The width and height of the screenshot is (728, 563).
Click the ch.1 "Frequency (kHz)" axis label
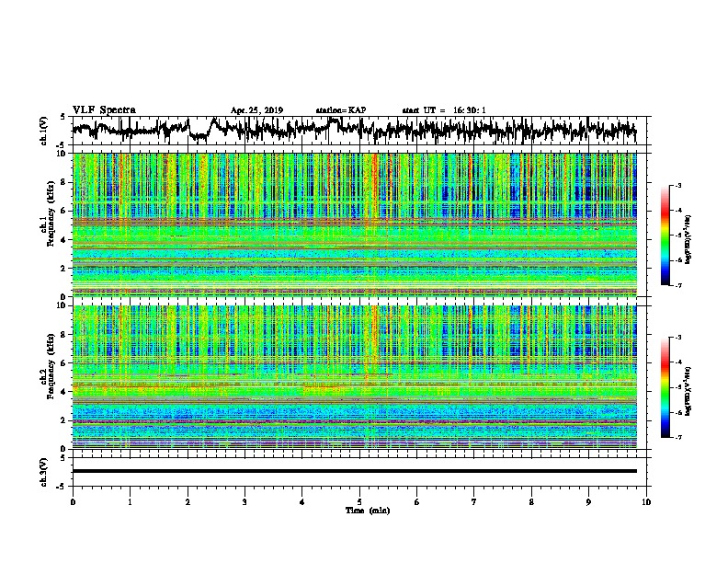(x=50, y=214)
